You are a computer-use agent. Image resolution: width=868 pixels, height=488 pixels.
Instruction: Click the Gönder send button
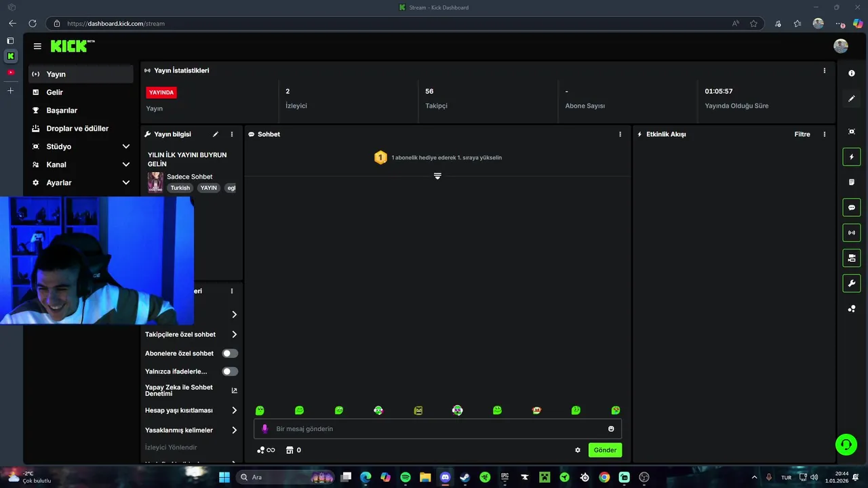(605, 450)
